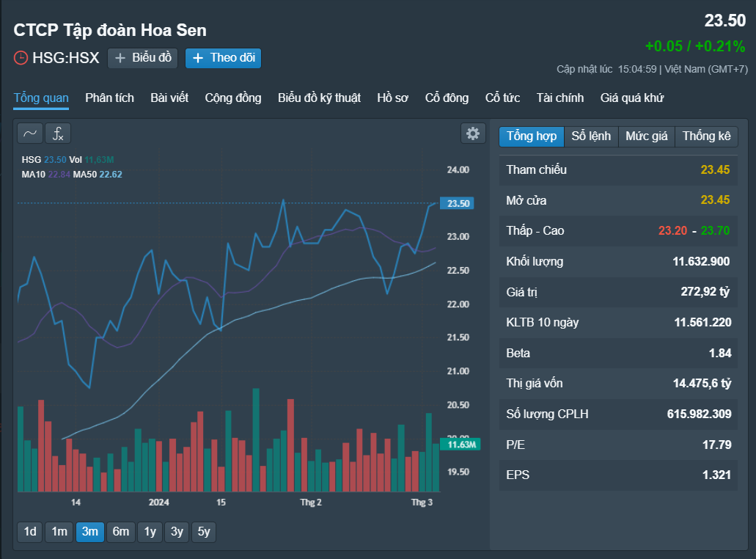Click the Beta value 1.84
756x559 pixels.
pos(720,353)
